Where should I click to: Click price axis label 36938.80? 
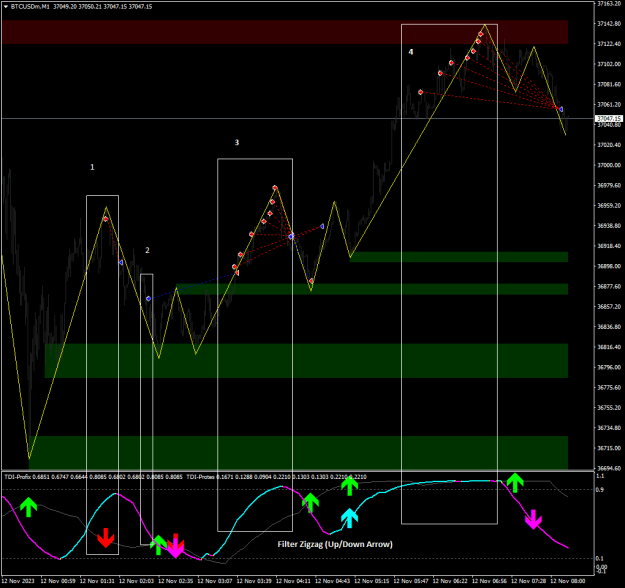[609, 226]
